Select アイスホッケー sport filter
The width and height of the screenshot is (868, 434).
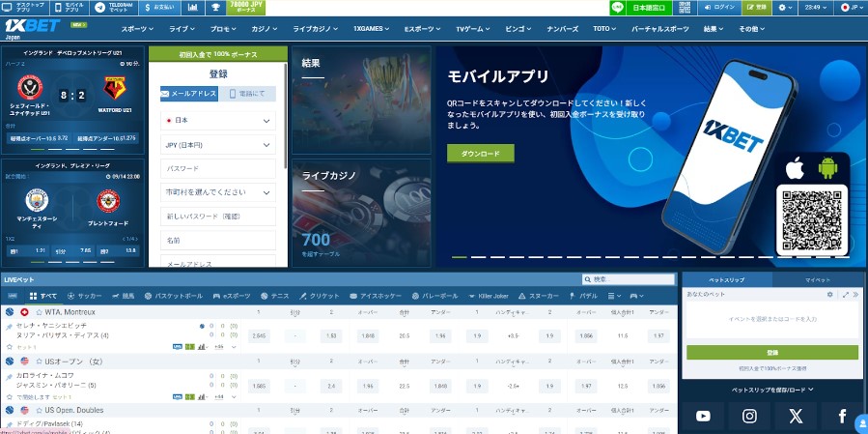point(375,296)
